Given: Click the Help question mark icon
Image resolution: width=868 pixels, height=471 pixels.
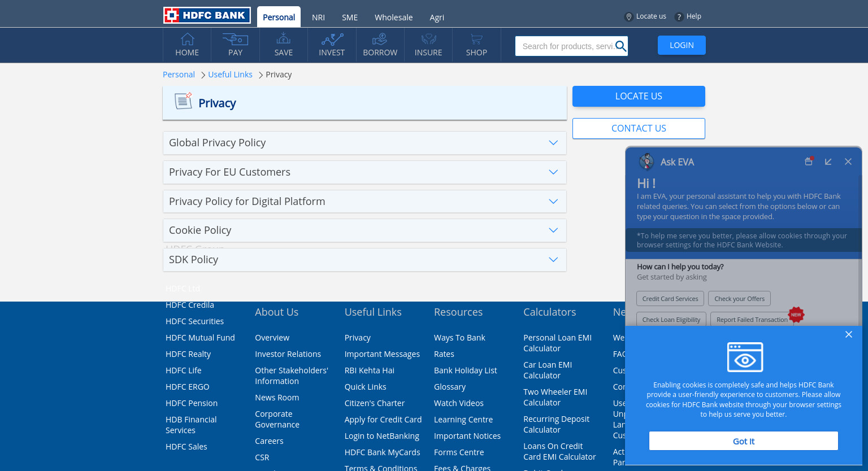Looking at the screenshot, I should 679,17.
